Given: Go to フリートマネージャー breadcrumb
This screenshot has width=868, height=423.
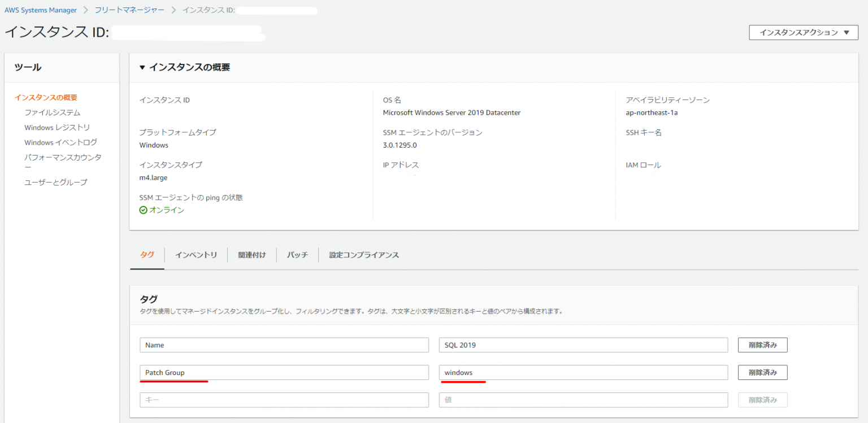Looking at the screenshot, I should tap(129, 10).
